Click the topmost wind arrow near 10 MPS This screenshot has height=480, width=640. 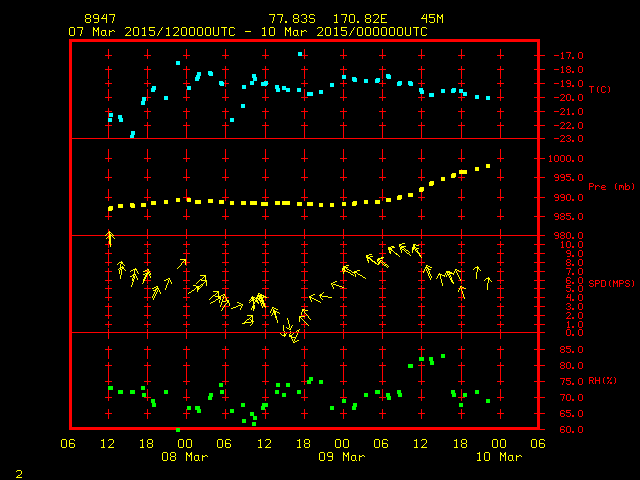[110, 237]
